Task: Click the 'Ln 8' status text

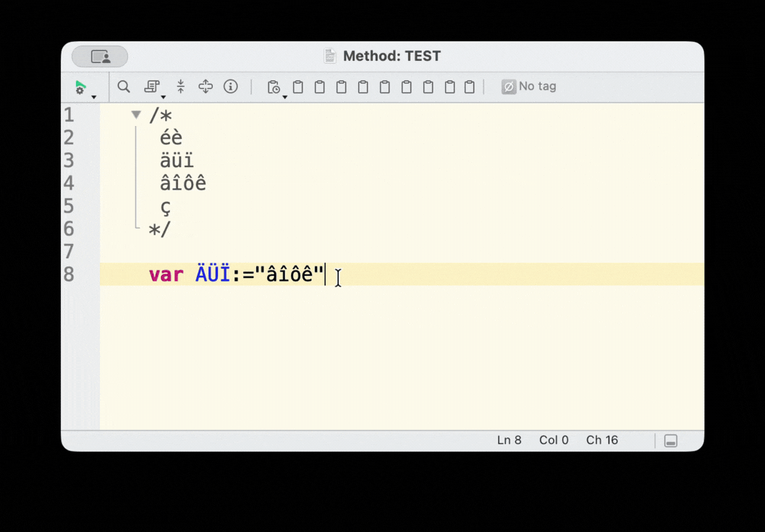Action: (x=510, y=440)
